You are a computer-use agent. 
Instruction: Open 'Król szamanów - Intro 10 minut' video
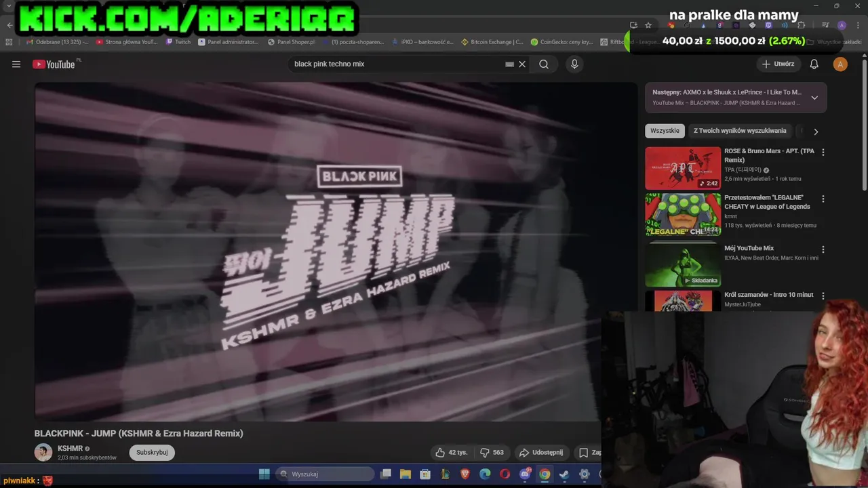click(x=768, y=295)
